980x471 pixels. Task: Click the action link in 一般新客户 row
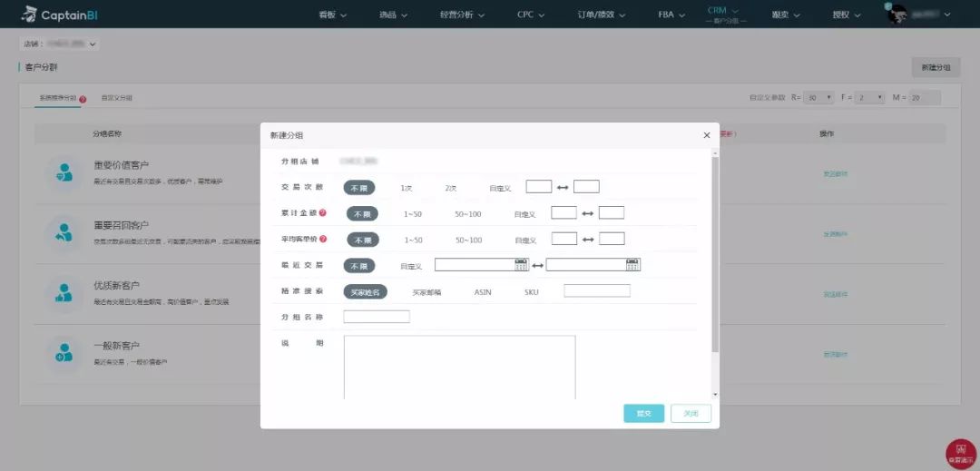835,354
